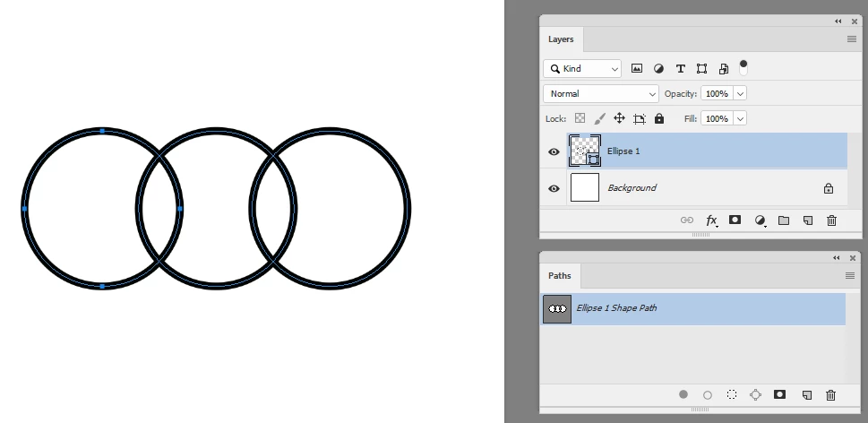This screenshot has width=868, height=423.
Task: Hide the Ellipse 1 layer
Action: (554, 151)
